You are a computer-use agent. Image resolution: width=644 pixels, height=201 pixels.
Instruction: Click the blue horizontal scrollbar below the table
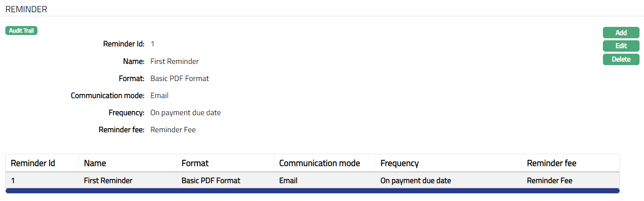(312, 191)
